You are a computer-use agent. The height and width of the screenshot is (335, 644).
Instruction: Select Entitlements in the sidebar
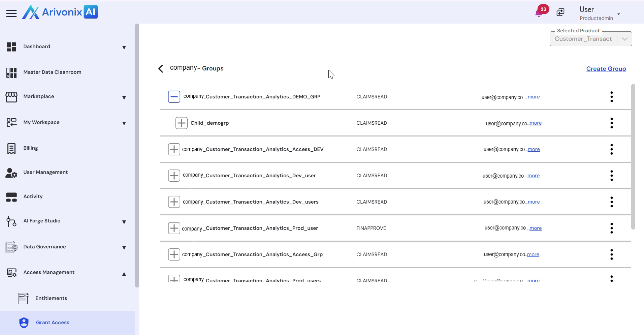pos(51,298)
